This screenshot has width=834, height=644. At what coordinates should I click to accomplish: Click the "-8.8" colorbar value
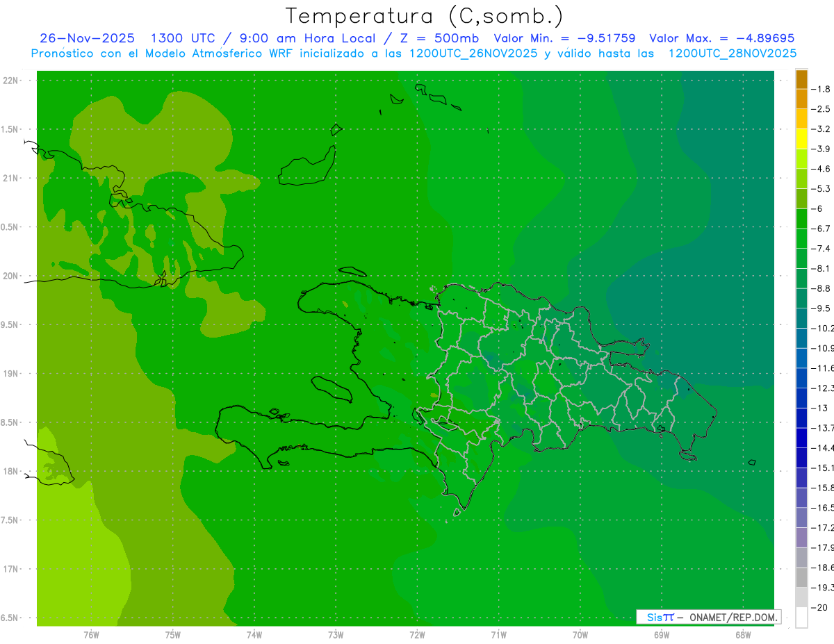[x=821, y=288]
